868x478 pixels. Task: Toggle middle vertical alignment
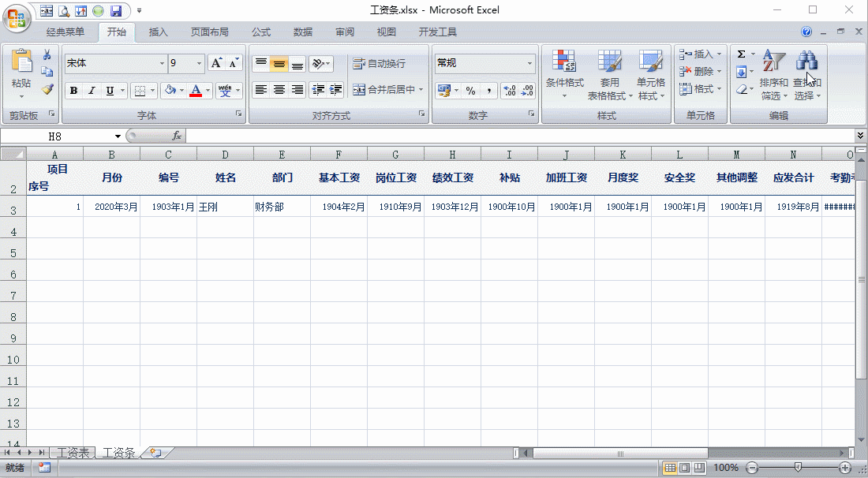[x=279, y=64]
